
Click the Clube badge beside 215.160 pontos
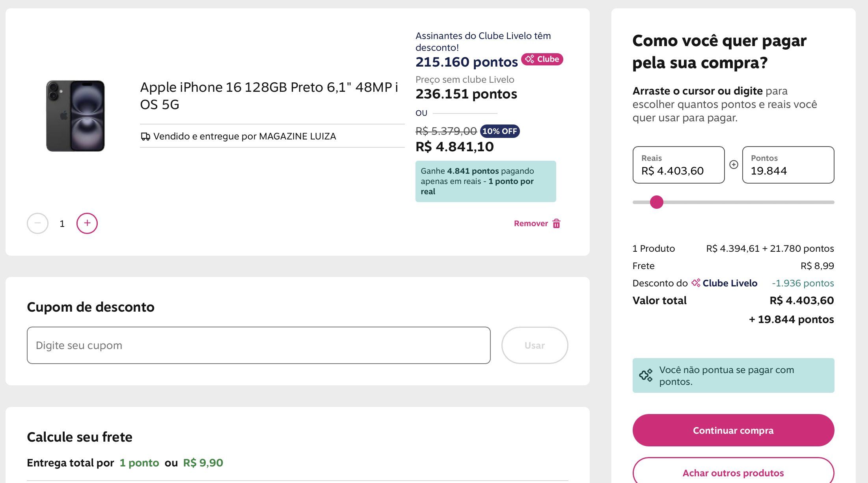[542, 59]
